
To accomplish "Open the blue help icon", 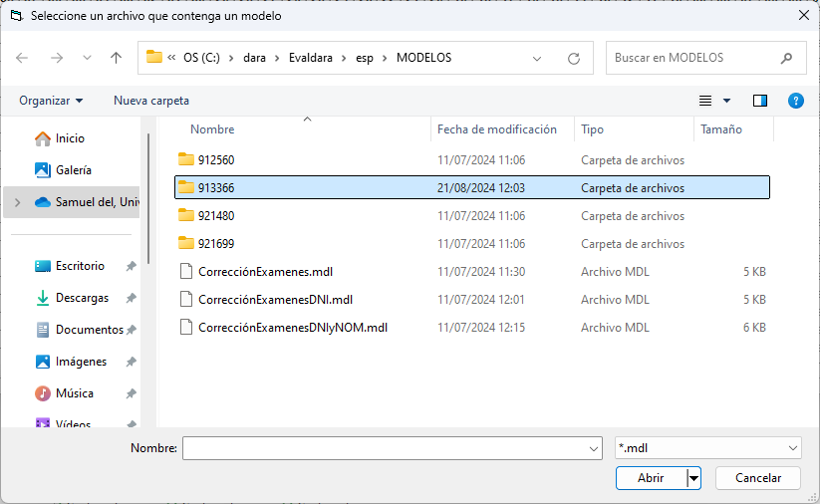I will (x=795, y=101).
